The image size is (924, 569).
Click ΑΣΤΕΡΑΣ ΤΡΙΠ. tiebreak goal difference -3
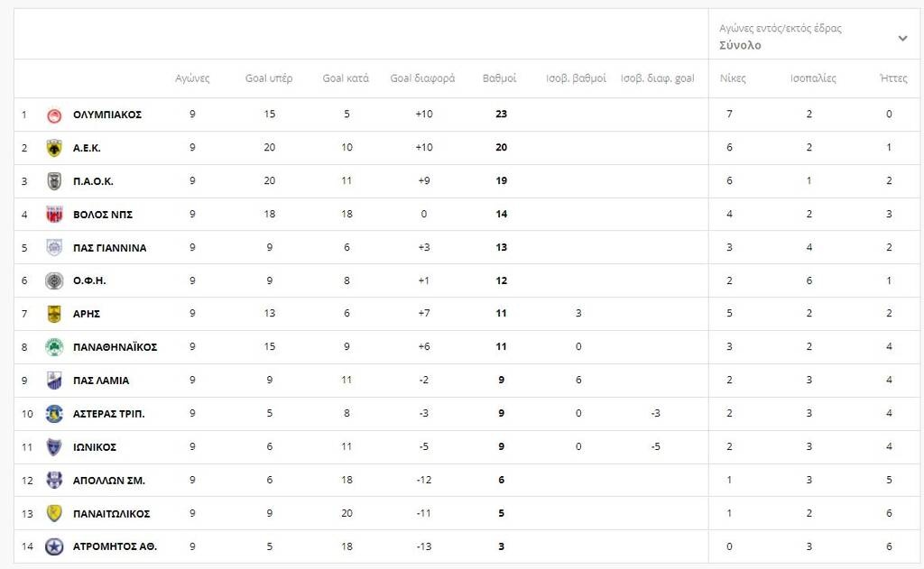coord(655,414)
